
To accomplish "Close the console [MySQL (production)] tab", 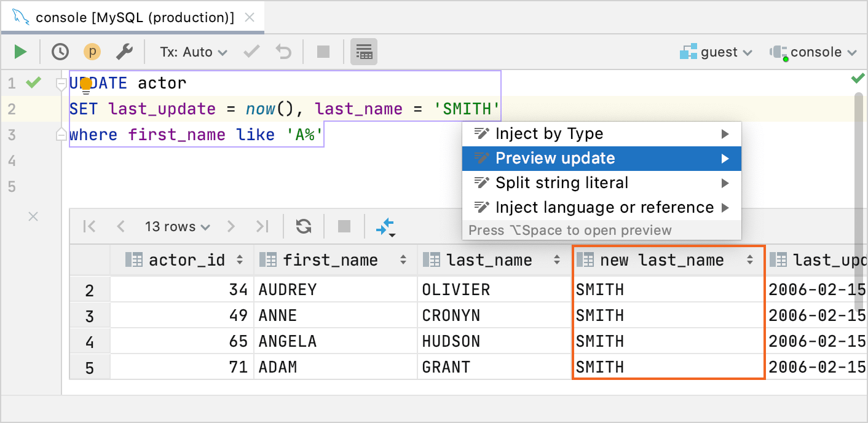I will (x=250, y=17).
